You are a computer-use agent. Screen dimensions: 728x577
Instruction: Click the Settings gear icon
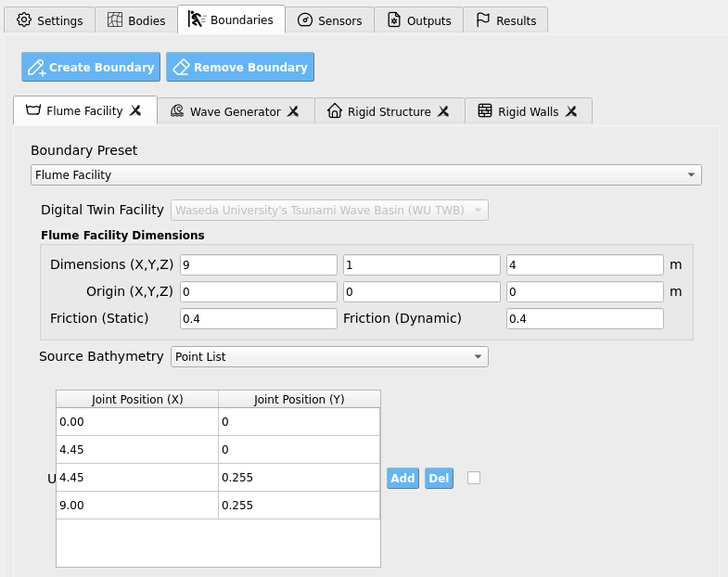tap(24, 20)
